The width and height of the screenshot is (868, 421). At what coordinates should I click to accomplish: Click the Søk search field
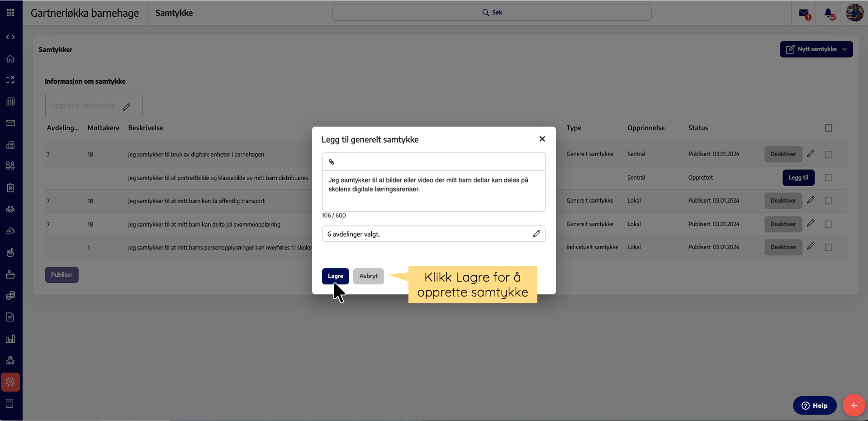(x=492, y=13)
